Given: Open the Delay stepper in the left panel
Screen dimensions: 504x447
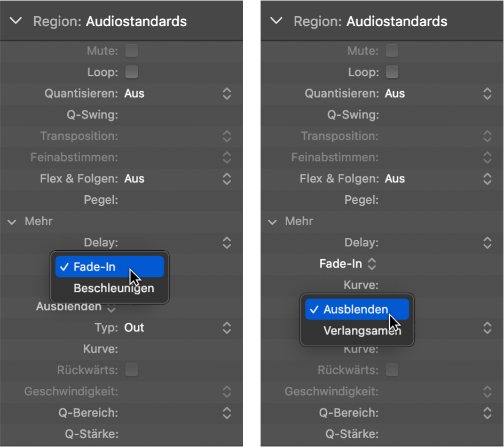Looking at the screenshot, I should (226, 243).
